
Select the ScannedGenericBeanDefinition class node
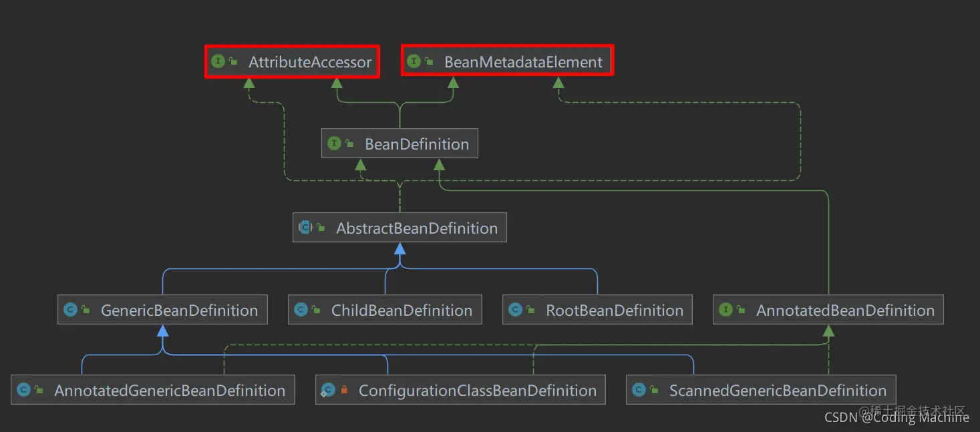[x=761, y=390]
